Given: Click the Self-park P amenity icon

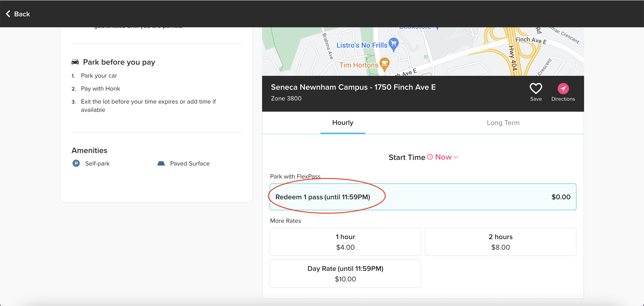Looking at the screenshot, I should (x=76, y=163).
